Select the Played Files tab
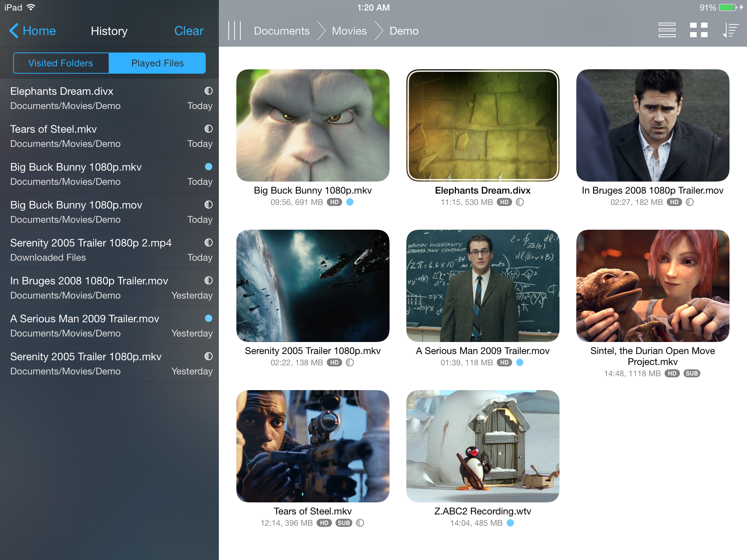Viewport: 747px width, 560px height. [157, 63]
